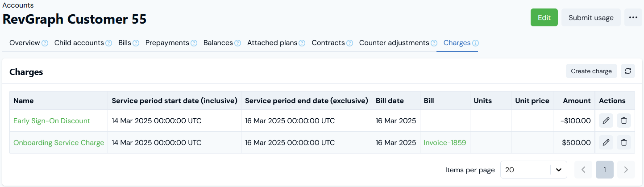Click the help icon beside Overview
The height and width of the screenshot is (187, 644).
tap(45, 43)
